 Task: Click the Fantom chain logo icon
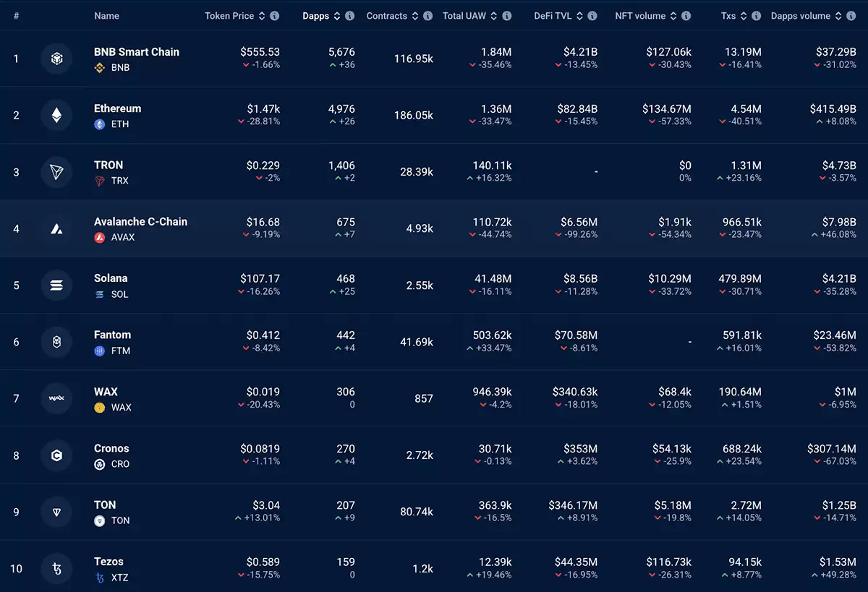56,342
